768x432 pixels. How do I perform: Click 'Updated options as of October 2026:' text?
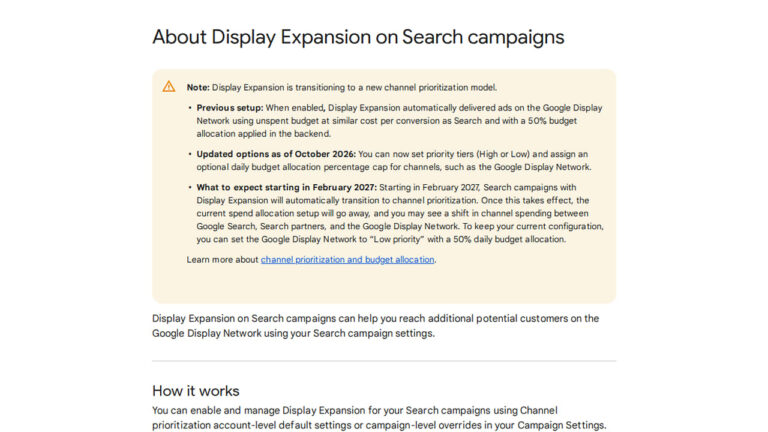tap(276, 154)
